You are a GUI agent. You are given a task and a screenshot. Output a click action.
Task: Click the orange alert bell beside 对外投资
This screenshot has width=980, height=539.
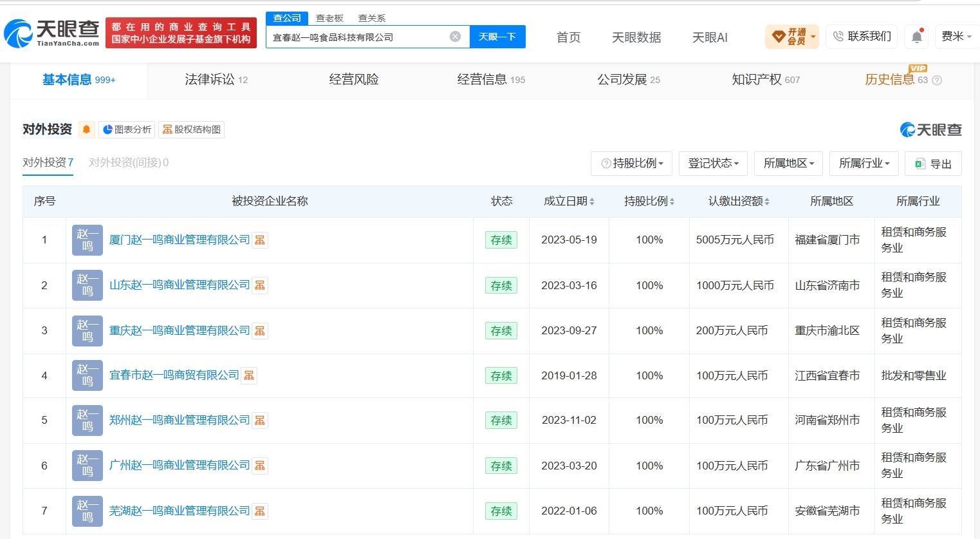tap(86, 129)
